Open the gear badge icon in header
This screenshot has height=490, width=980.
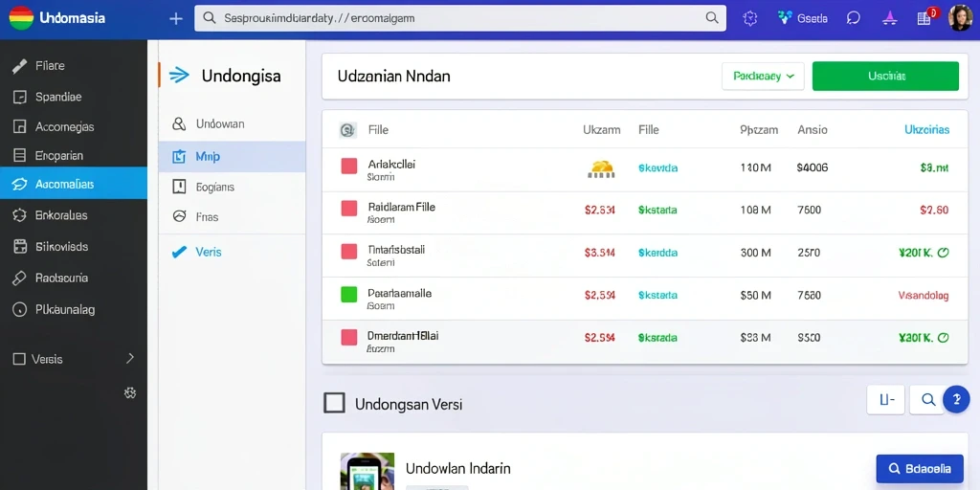point(750,19)
